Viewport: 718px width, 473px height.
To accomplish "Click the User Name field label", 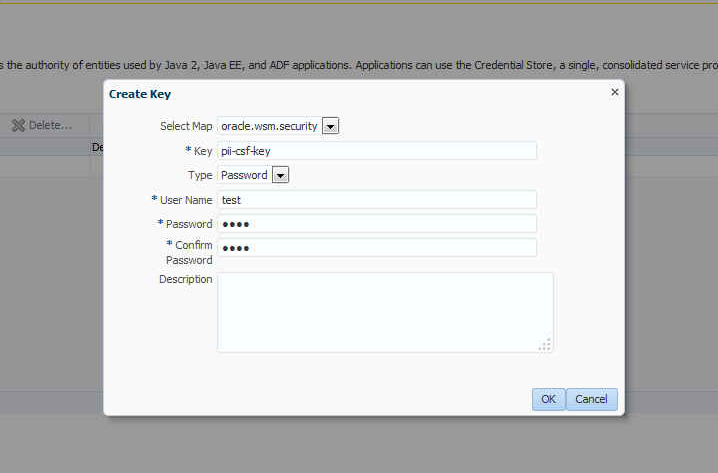I will [x=186, y=200].
